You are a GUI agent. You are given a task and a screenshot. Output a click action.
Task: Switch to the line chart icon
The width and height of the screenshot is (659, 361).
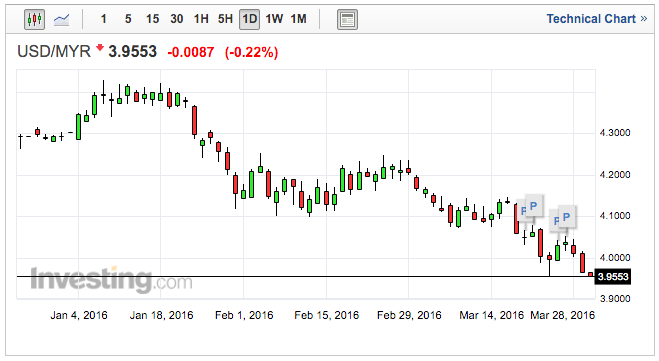[61, 19]
